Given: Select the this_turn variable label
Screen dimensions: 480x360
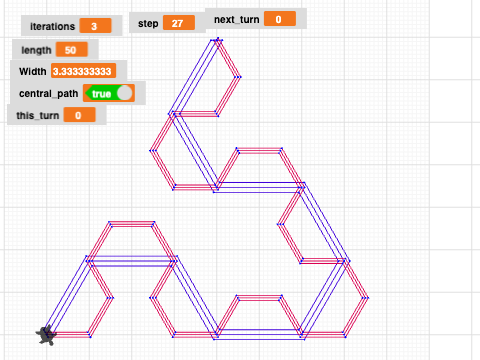Looking at the screenshot, I should [38, 116].
